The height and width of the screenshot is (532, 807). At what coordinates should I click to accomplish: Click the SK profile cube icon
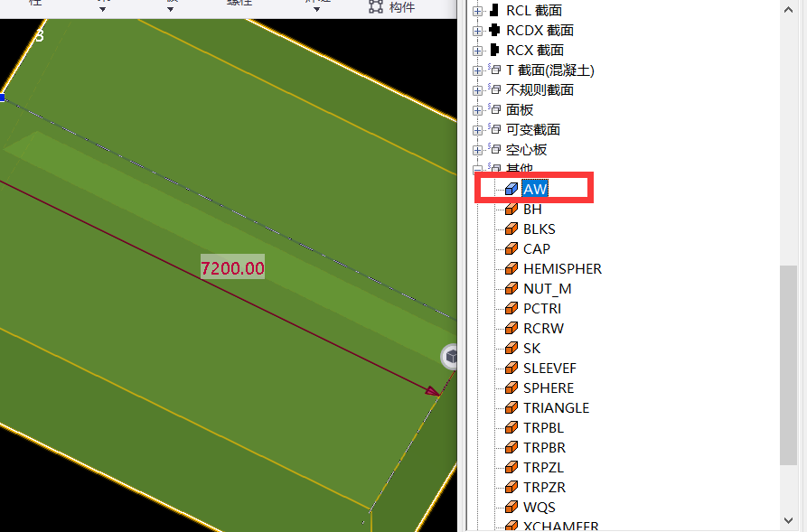click(511, 349)
